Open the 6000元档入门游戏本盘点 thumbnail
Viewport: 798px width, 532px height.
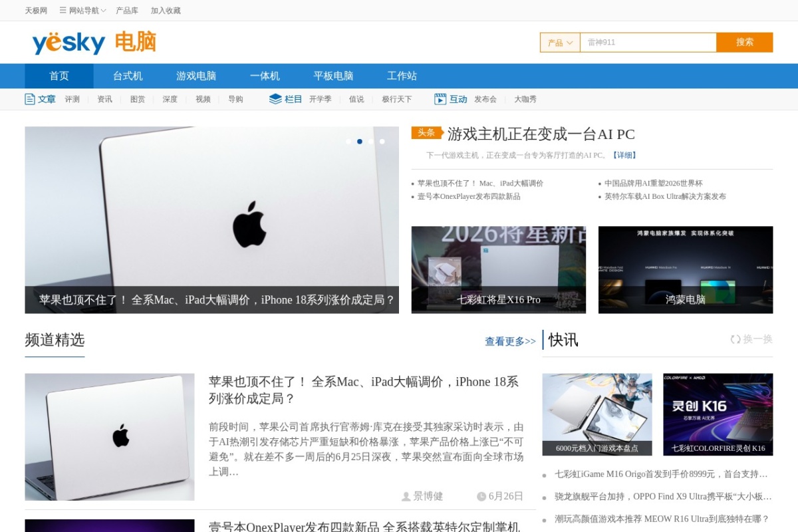[x=597, y=414]
